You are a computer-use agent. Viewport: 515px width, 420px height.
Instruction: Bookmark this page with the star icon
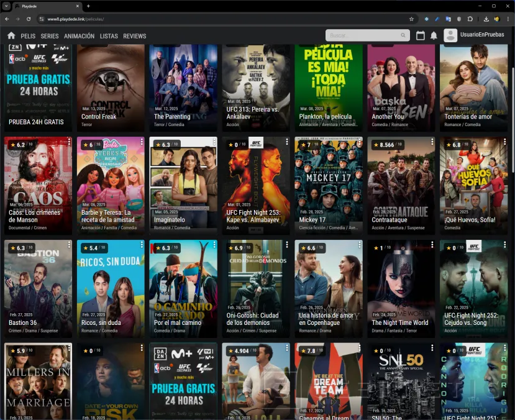coord(411,19)
